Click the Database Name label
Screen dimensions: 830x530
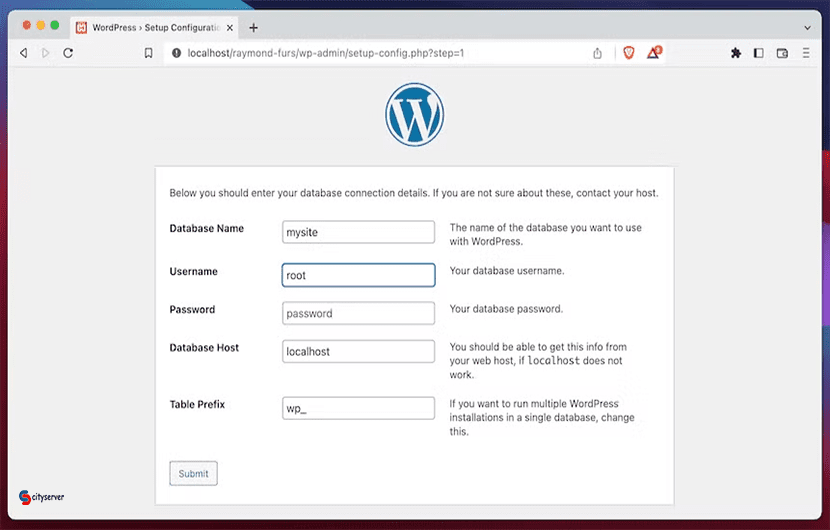click(206, 228)
